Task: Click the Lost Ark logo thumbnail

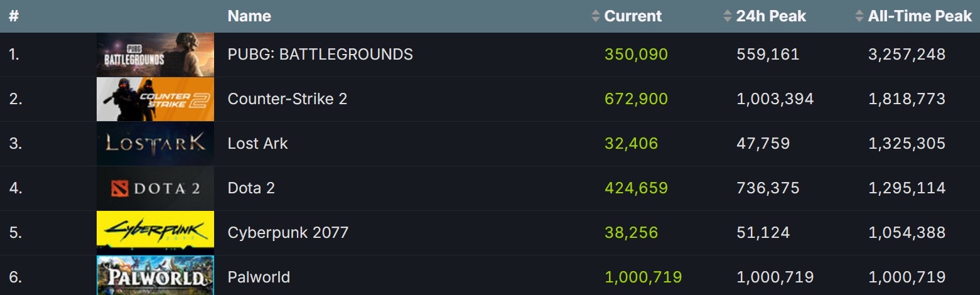Action: click(155, 144)
